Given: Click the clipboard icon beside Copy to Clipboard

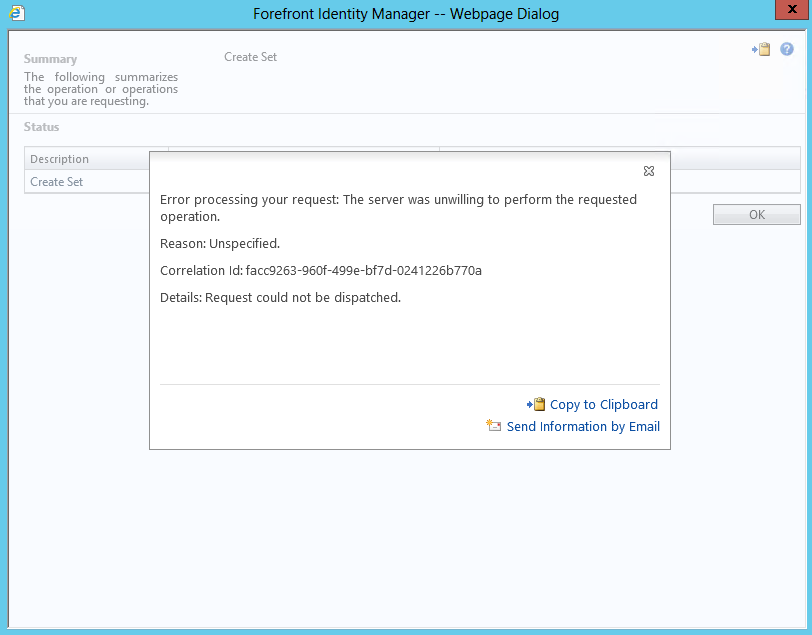Looking at the screenshot, I should click(x=536, y=404).
